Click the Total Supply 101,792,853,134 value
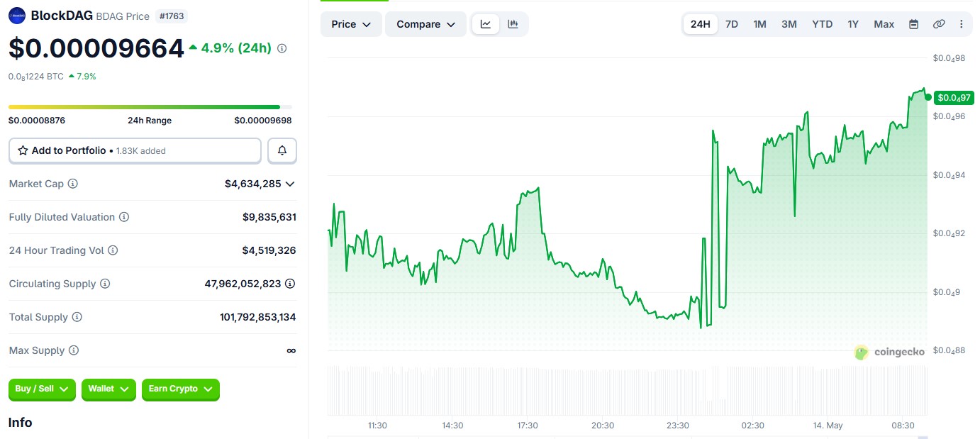 point(258,317)
